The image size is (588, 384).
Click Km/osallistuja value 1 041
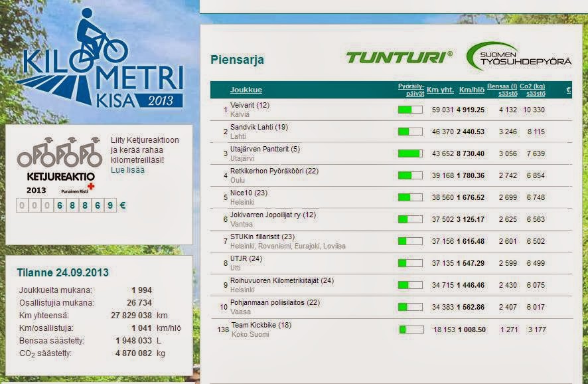coord(142,328)
